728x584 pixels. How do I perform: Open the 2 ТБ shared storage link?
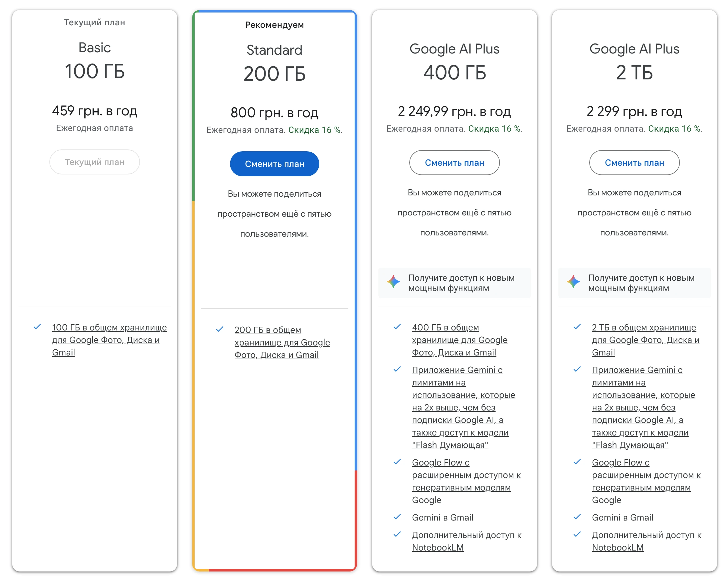pos(646,340)
